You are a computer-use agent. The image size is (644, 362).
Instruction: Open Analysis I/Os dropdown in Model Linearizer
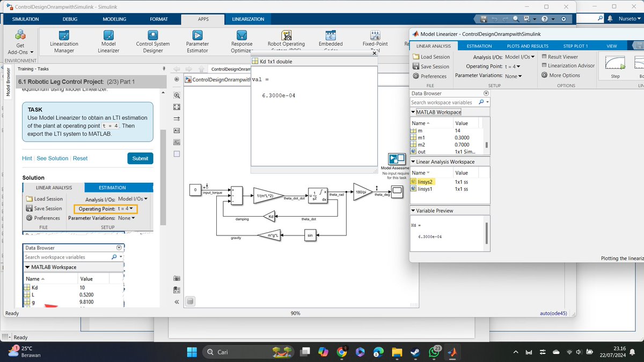coord(521,57)
